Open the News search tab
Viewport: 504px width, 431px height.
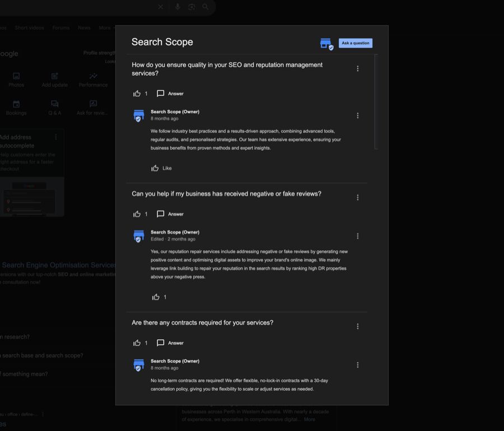point(84,27)
